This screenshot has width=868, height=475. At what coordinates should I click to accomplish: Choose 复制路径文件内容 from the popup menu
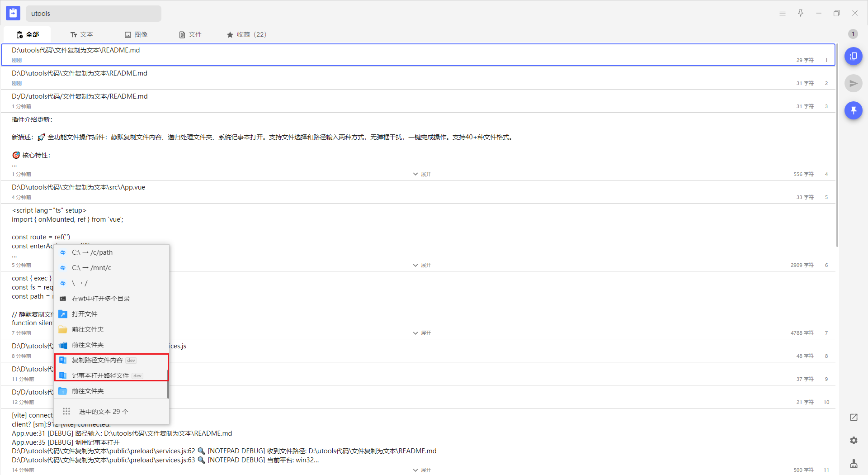point(97,360)
